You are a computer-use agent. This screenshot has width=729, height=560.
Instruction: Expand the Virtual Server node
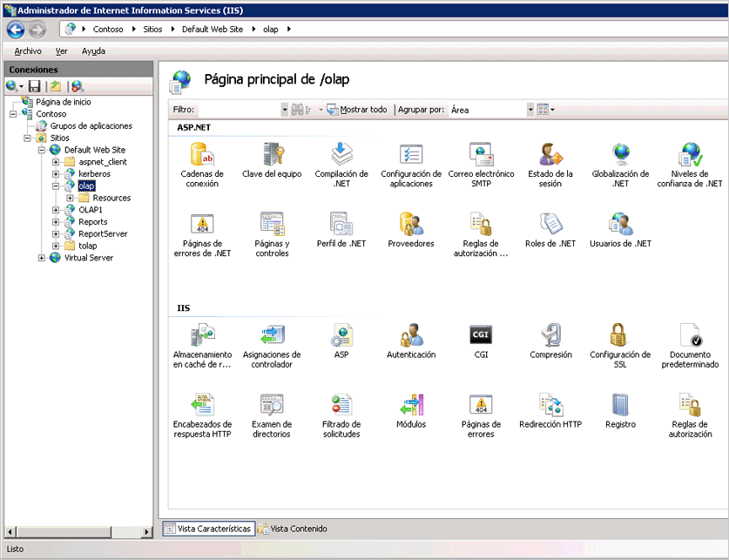click(41, 256)
